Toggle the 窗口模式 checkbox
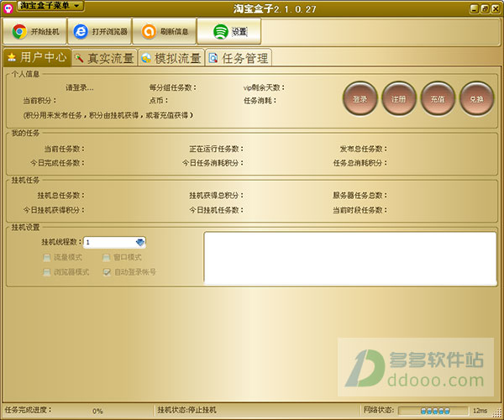504x420 pixels. (x=106, y=257)
